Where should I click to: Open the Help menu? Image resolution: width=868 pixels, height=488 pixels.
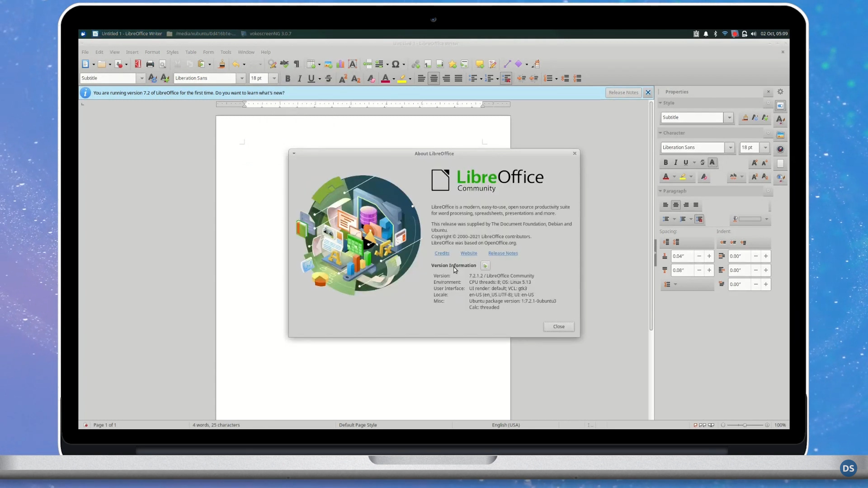coord(266,52)
